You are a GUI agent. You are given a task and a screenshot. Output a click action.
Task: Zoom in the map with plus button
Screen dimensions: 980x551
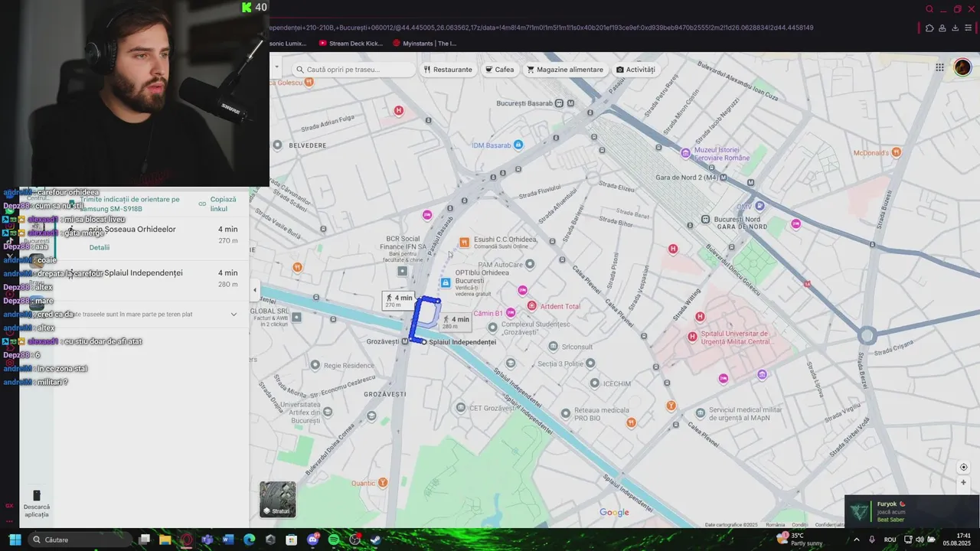coord(964,482)
